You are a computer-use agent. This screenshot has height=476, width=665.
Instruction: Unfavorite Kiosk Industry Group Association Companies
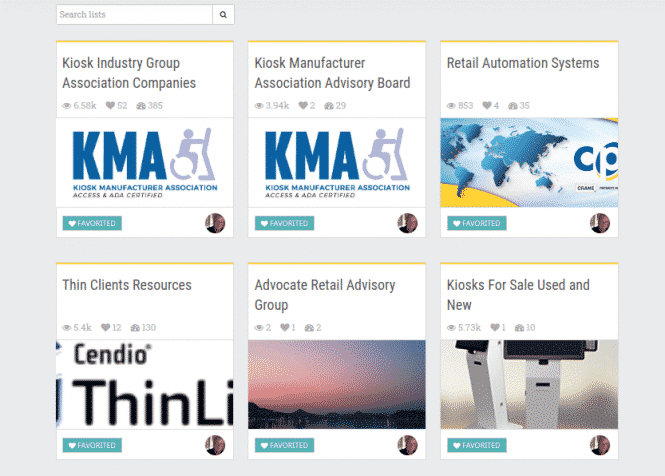pos(92,223)
